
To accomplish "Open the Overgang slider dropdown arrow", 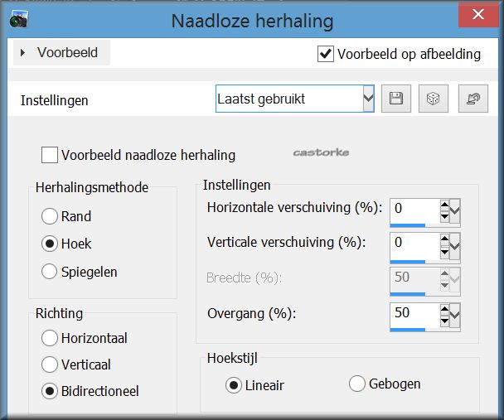I will point(455,315).
